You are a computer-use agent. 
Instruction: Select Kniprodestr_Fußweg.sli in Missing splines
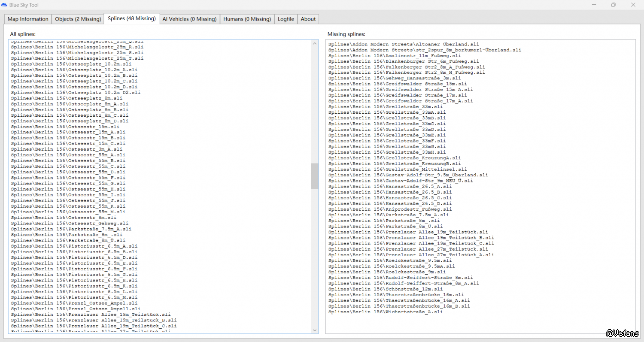click(390, 209)
